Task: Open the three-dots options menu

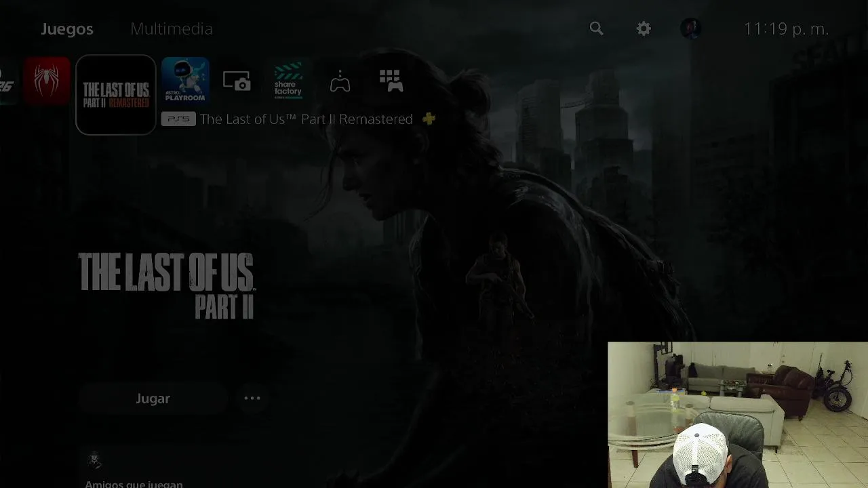Action: tap(252, 399)
